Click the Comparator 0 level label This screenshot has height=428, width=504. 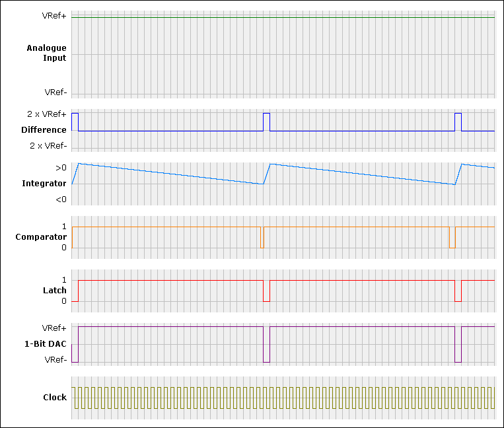pyautogui.click(x=64, y=248)
